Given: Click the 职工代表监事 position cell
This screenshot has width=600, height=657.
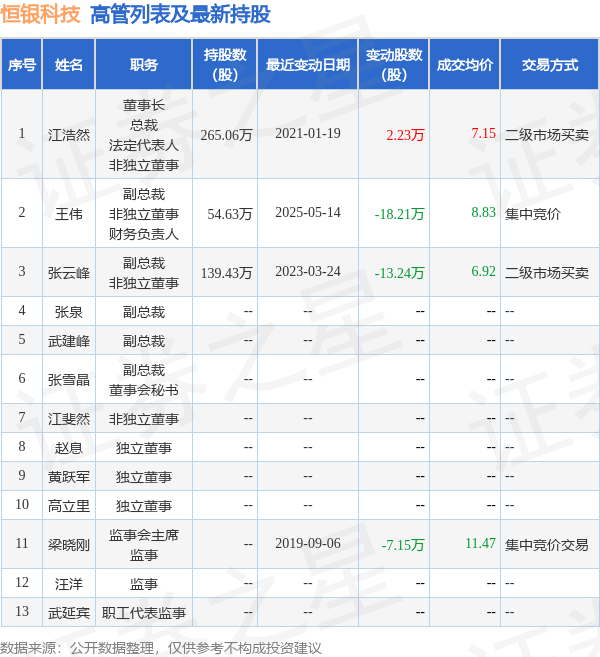Looking at the screenshot, I should [144, 613].
